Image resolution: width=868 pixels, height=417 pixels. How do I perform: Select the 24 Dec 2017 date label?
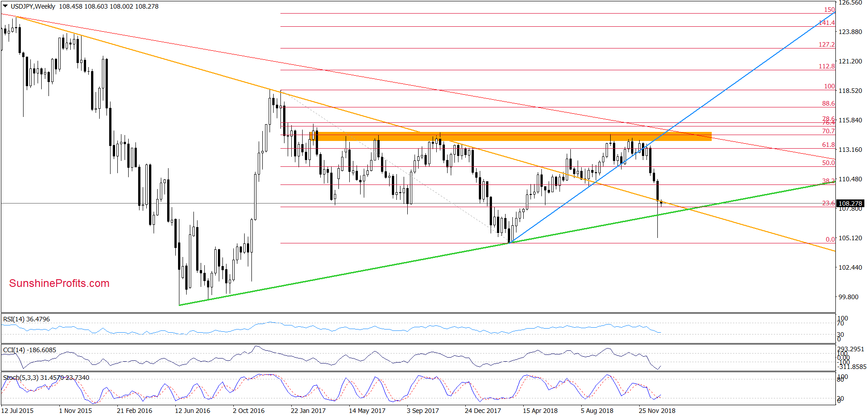483,411
